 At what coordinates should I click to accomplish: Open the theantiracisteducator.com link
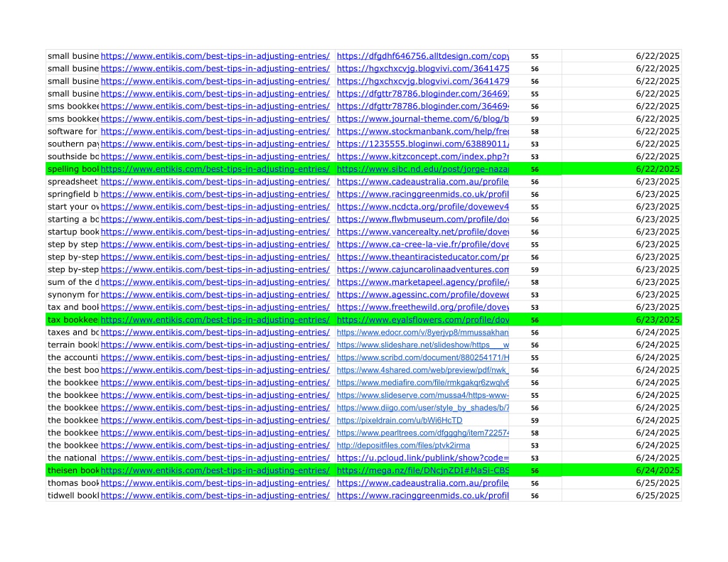(x=422, y=256)
